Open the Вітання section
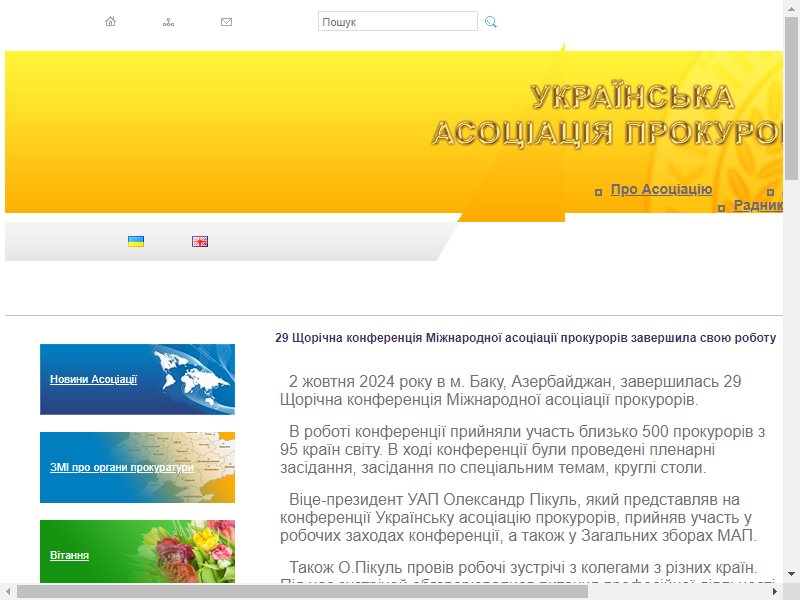The height and width of the screenshot is (600, 800). [x=69, y=555]
